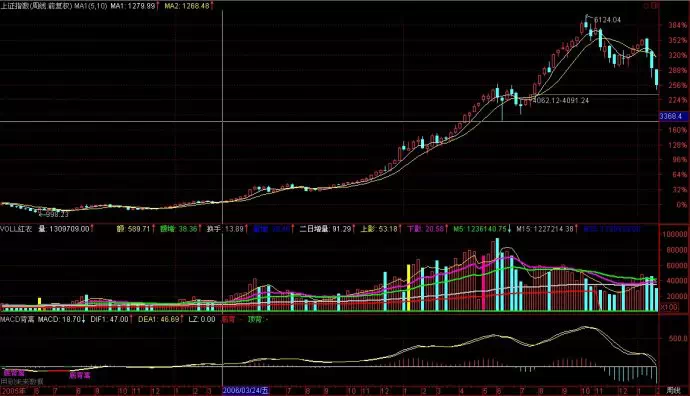Click the tall yellow volume bar

coord(408,288)
